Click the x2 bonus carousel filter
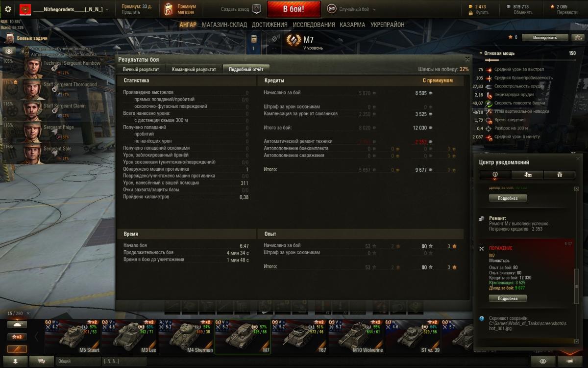This screenshot has height=368, width=588. pyautogui.click(x=17, y=337)
